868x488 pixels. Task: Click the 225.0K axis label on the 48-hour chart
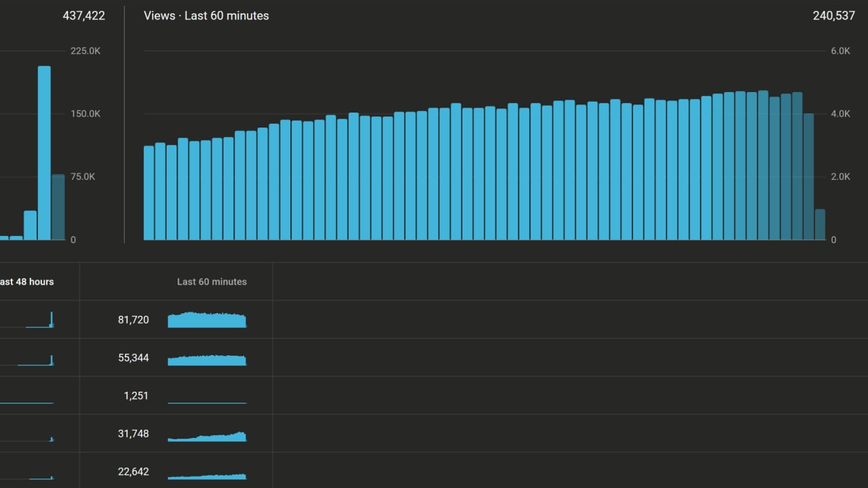(85, 51)
